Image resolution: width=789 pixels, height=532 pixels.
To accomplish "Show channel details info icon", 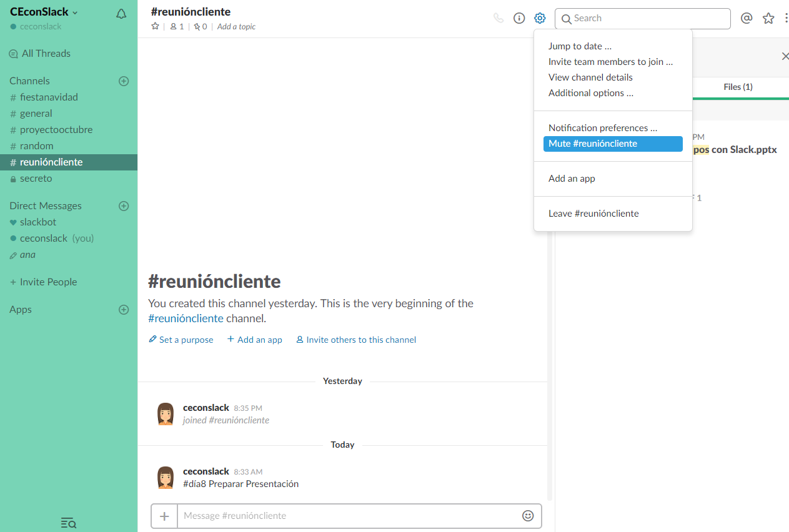I will 519,18.
